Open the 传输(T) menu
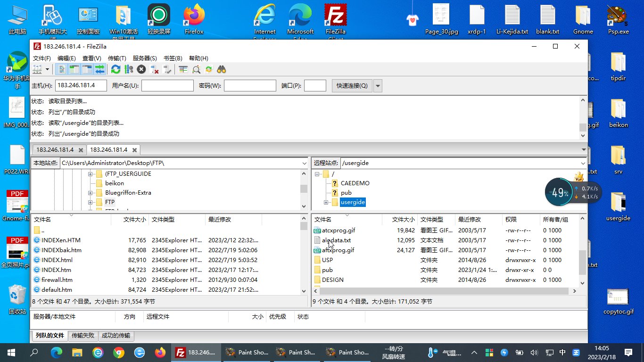 (x=117, y=58)
